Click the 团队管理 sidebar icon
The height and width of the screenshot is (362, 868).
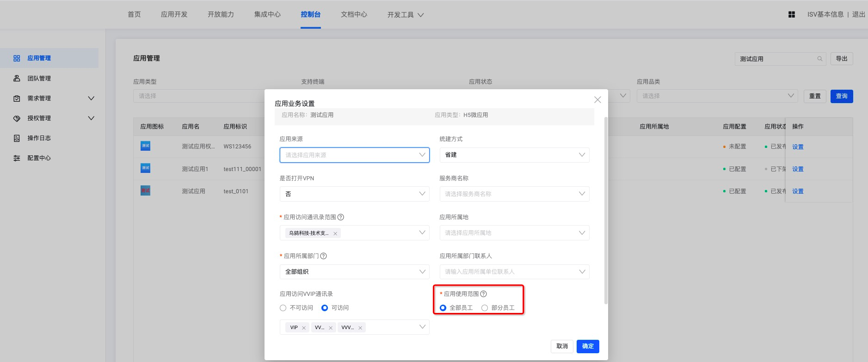coord(17,78)
